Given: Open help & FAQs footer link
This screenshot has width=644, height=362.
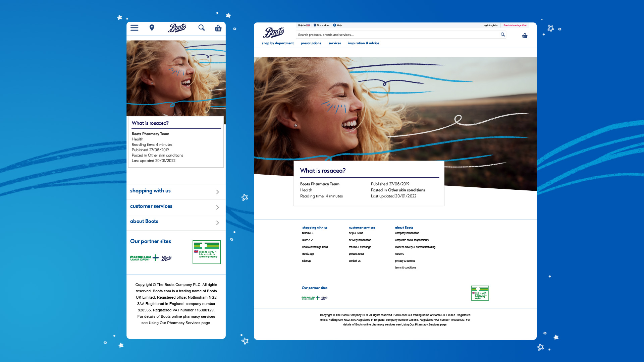Looking at the screenshot, I should [356, 233].
